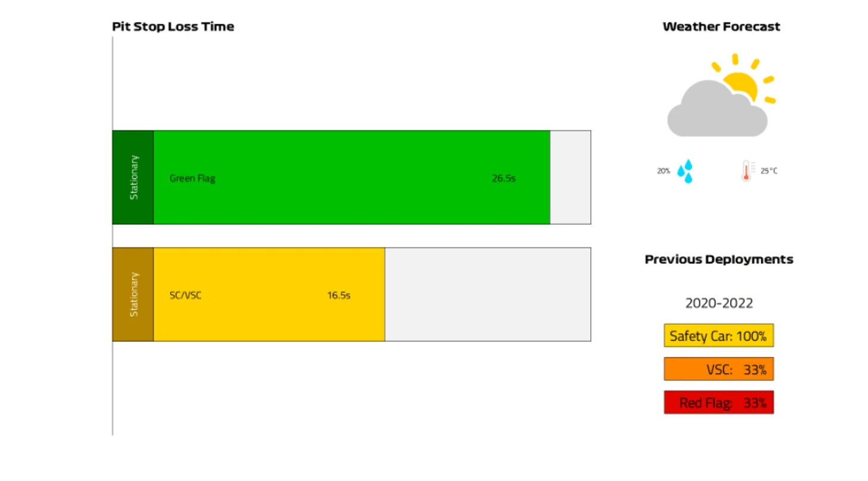Click the 16.5s time label
Image resolution: width=868 pixels, height=481 pixels.
tap(338, 295)
